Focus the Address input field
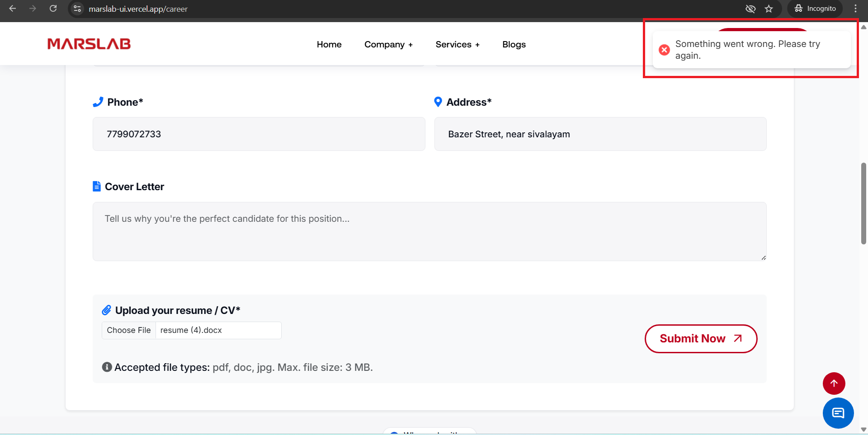 (x=600, y=134)
